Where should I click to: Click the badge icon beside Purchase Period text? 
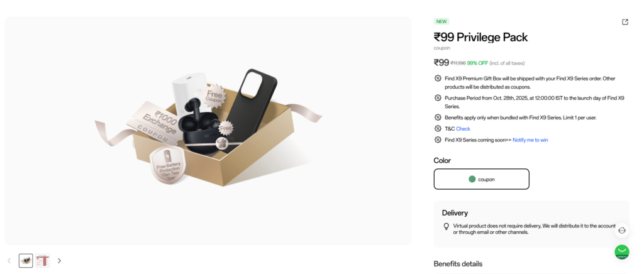[438, 98]
